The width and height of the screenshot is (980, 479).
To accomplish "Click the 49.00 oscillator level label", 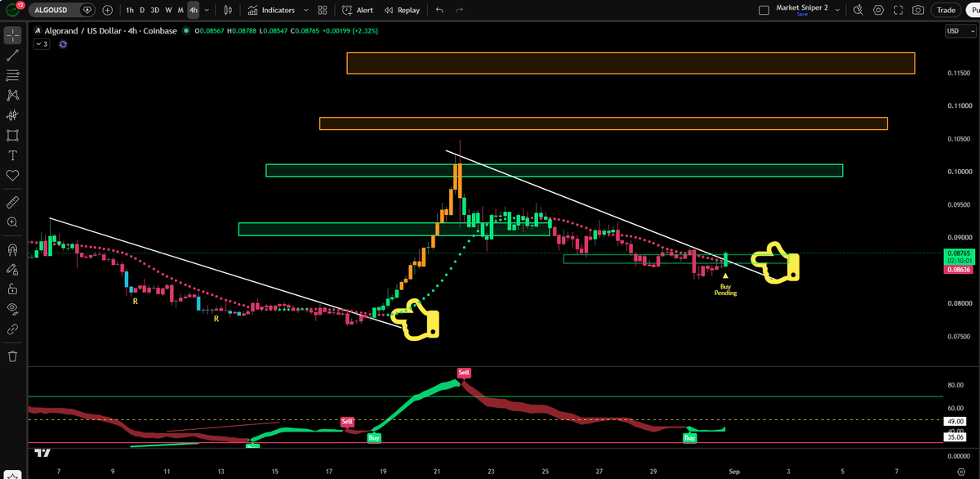I will tap(955, 421).
